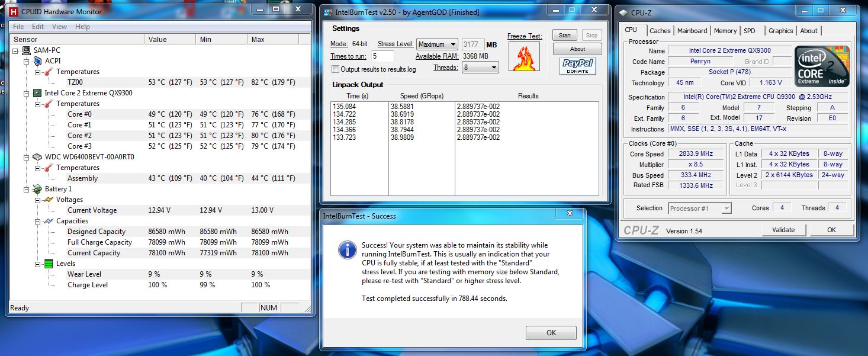Switch to the Caches tab in CPU-Z
This screenshot has width=868, height=356.
click(660, 31)
